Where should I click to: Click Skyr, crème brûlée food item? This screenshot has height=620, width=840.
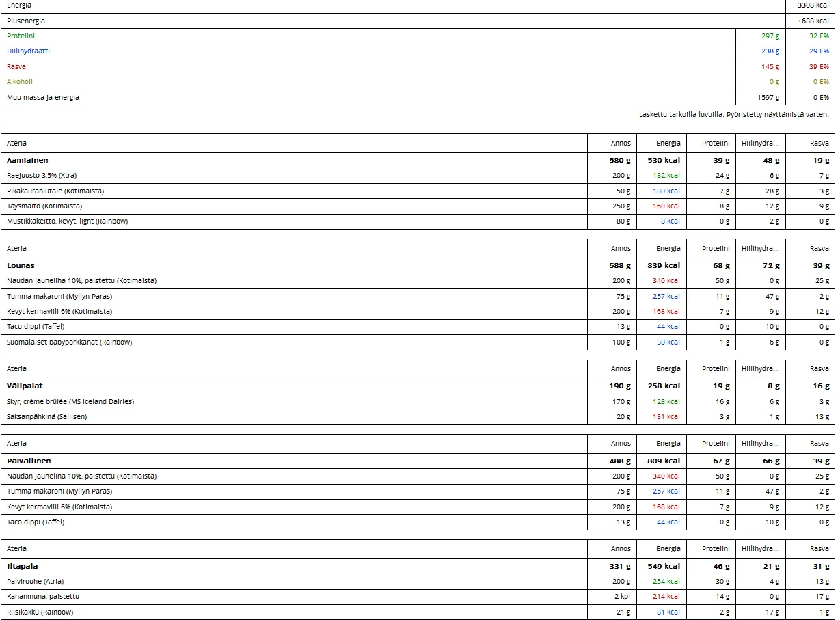pos(70,401)
